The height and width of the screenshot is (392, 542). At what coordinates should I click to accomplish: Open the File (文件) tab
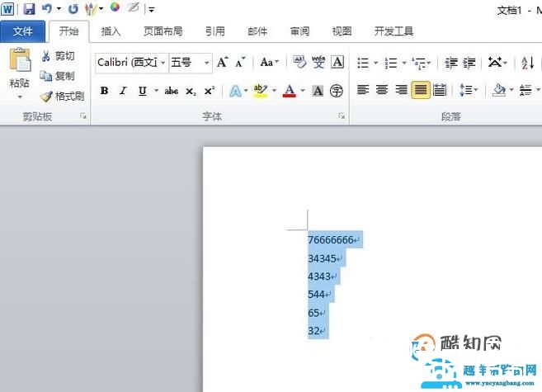pyautogui.click(x=22, y=31)
